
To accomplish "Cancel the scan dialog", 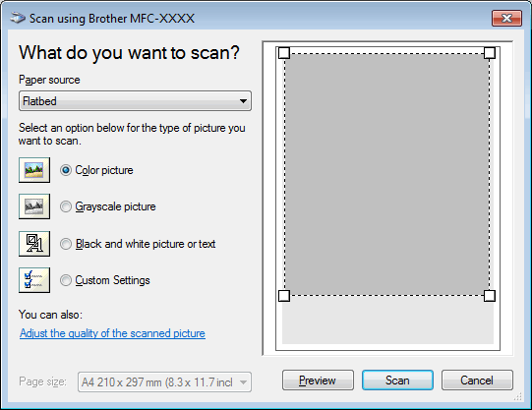I will click(477, 381).
